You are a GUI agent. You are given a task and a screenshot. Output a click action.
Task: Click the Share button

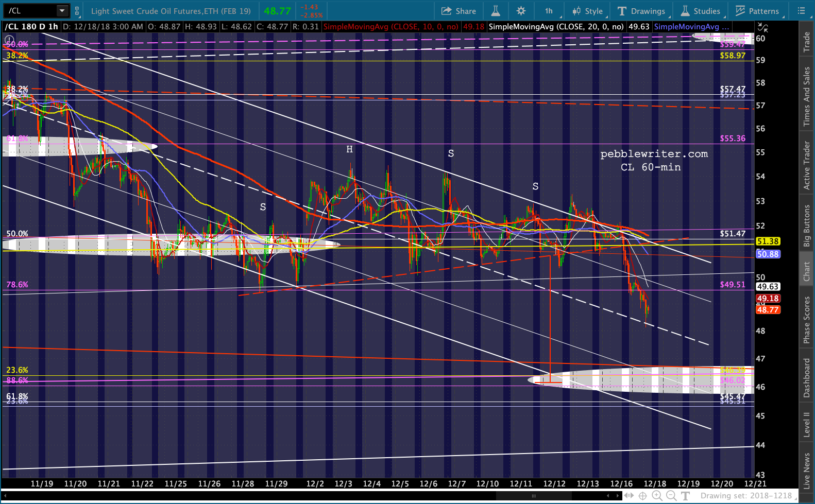(459, 11)
